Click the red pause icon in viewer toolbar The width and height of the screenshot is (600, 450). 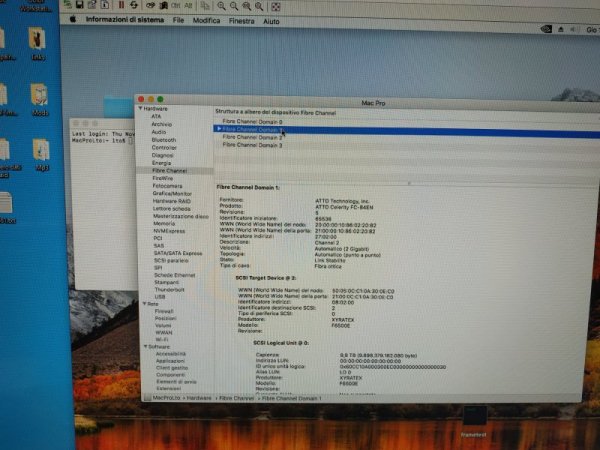point(122,5)
